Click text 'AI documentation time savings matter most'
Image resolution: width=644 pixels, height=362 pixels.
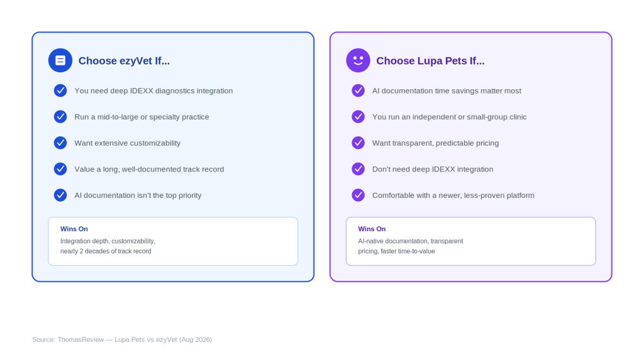pyautogui.click(x=447, y=90)
